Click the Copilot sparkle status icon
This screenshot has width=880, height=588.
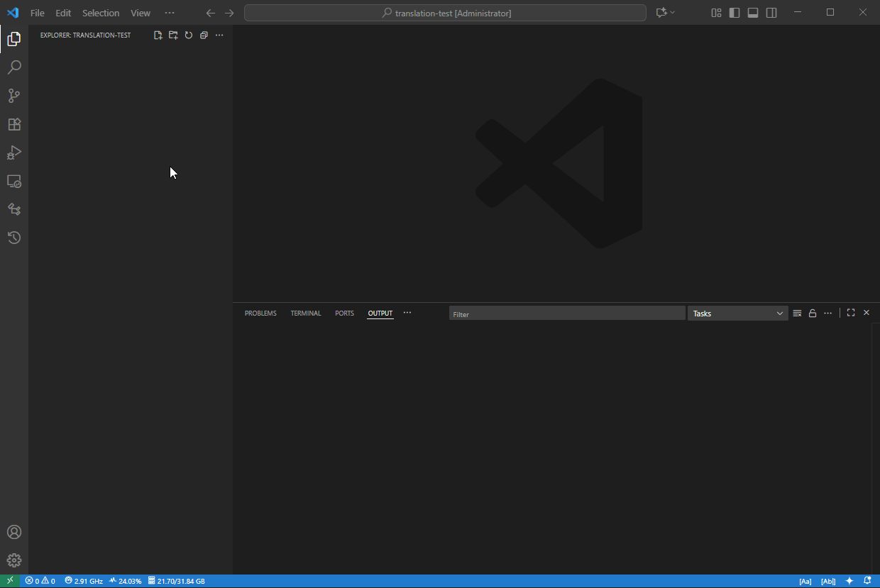(849, 581)
